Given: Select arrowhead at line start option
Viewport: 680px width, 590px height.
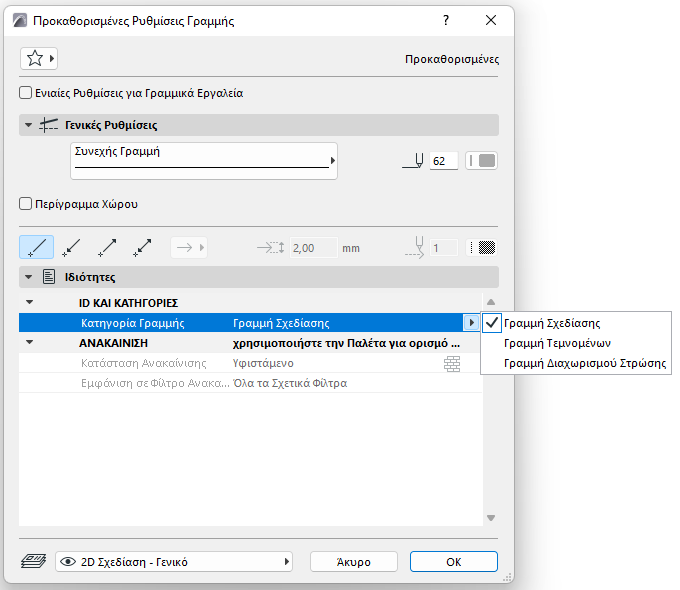Looking at the screenshot, I should point(71,247).
